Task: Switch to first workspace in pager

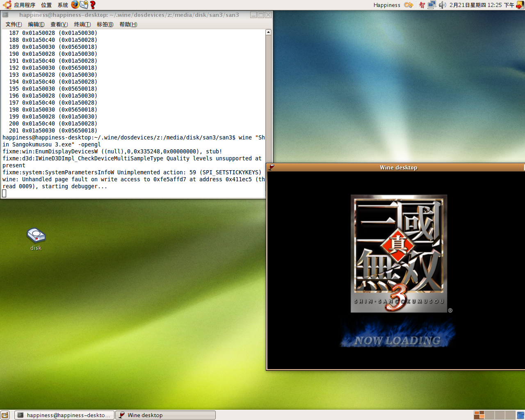Action: pos(479,415)
